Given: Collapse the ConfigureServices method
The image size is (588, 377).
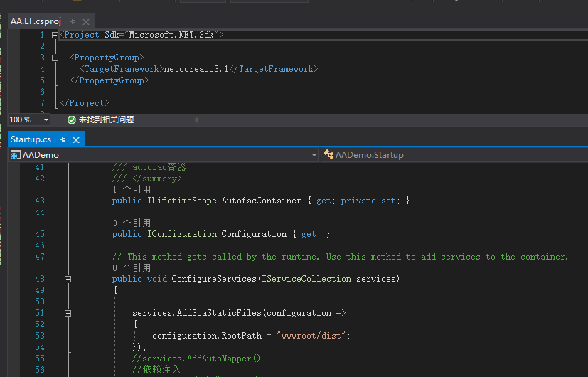Looking at the screenshot, I should pos(68,279).
